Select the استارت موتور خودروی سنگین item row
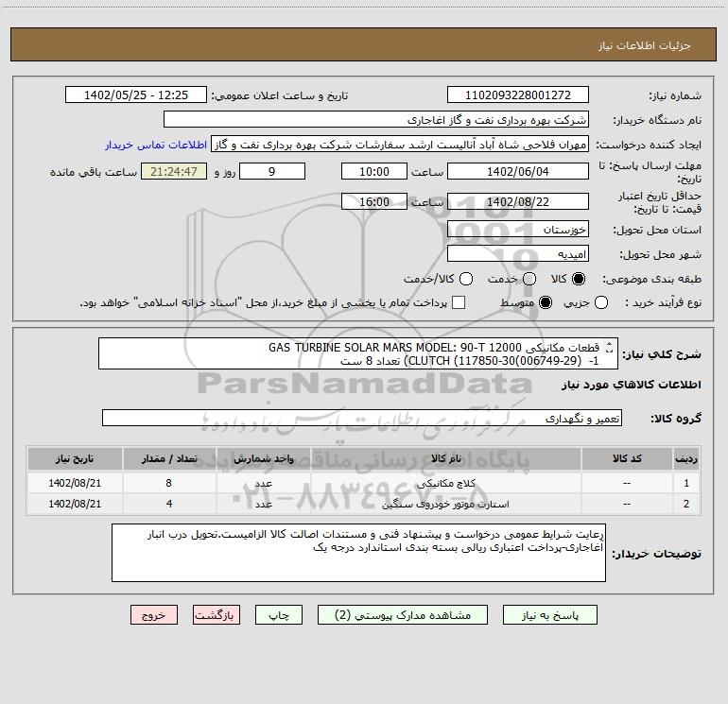The height and width of the screenshot is (704, 728). click(x=364, y=504)
